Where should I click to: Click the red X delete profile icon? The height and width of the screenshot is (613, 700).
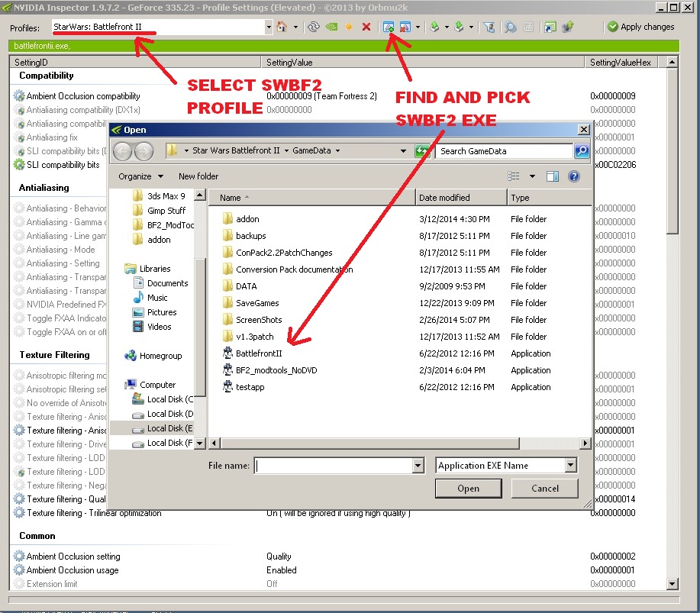(366, 27)
